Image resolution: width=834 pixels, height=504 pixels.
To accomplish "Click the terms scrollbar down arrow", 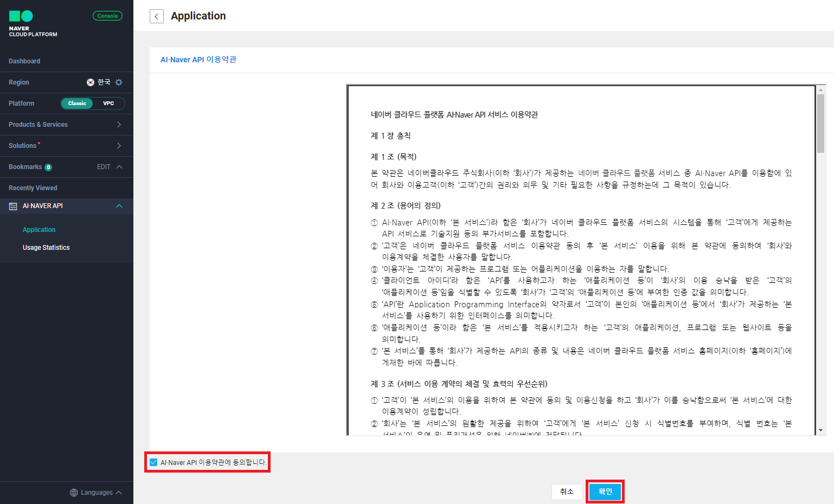I will point(821,430).
